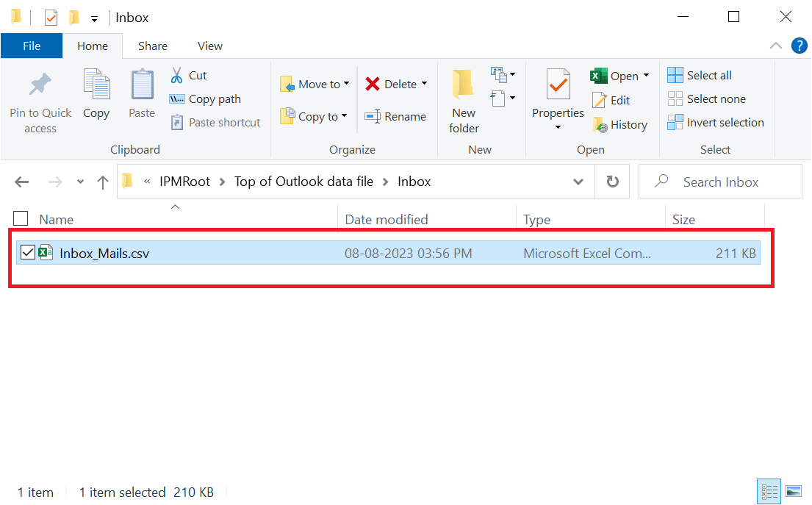Collapse the ribbon with the chevron
The image size is (812, 505).
776,46
